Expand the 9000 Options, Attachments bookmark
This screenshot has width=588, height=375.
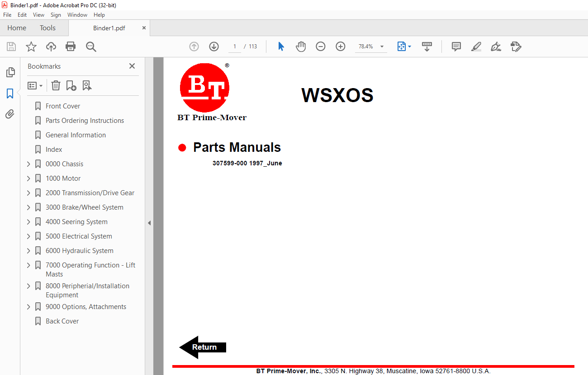click(28, 307)
